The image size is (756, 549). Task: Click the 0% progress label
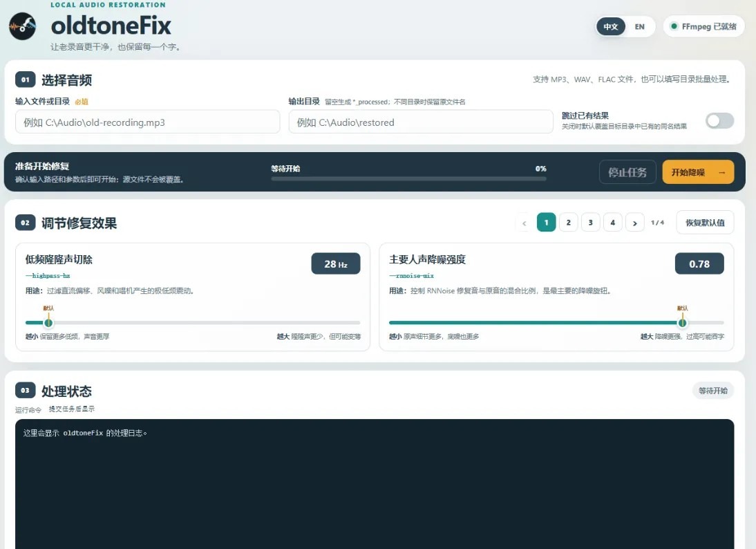[x=540, y=169]
